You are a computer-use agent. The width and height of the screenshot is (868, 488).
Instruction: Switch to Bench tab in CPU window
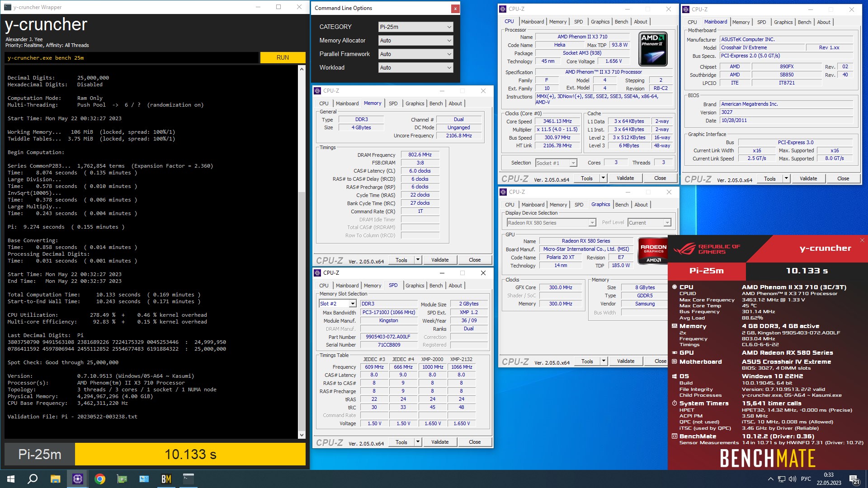[621, 22]
